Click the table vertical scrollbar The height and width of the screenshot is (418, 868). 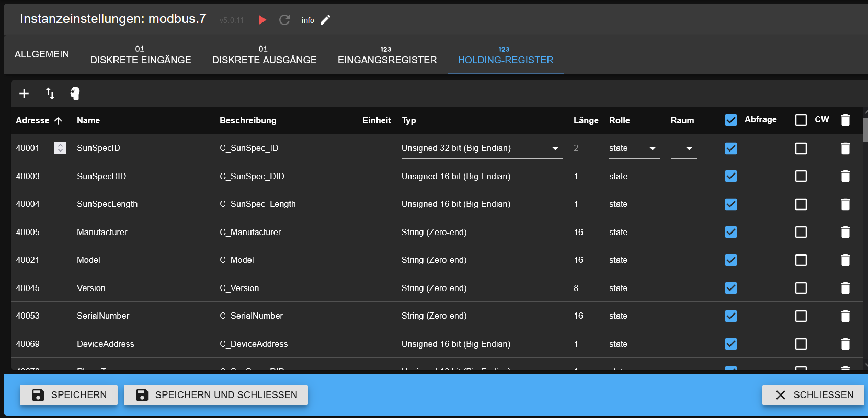click(x=865, y=130)
